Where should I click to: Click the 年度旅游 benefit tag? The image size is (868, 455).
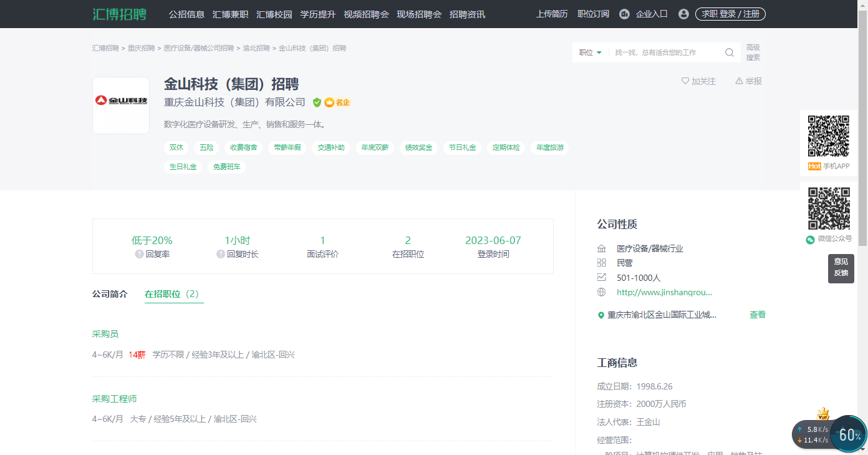(x=550, y=148)
